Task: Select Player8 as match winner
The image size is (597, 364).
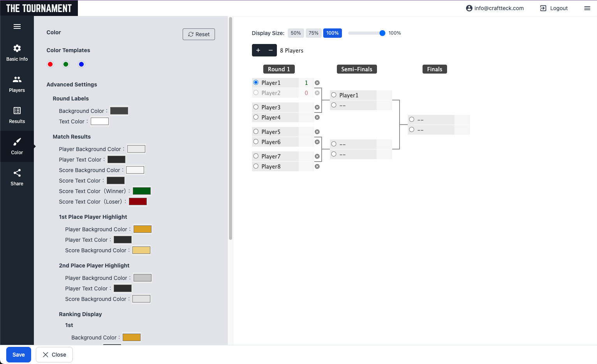Action: pos(256,166)
